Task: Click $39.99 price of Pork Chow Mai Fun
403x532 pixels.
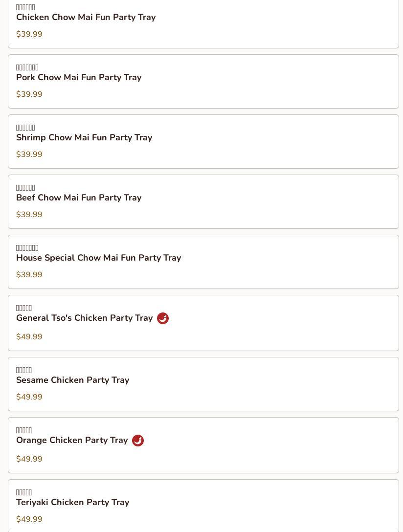Action: pos(29,94)
